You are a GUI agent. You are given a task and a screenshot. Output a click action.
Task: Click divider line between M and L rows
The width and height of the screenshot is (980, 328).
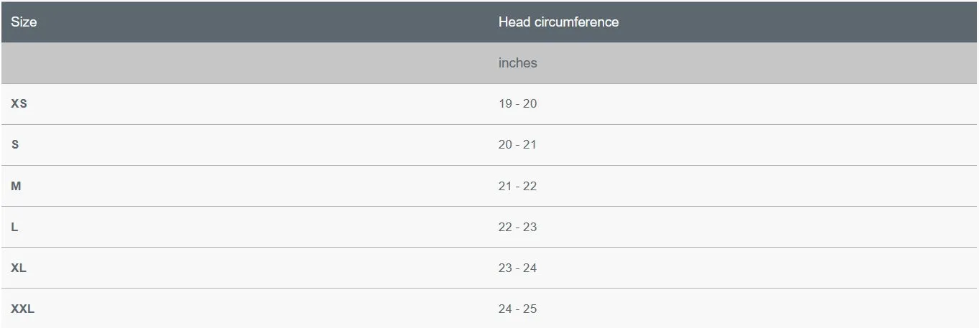click(x=489, y=207)
